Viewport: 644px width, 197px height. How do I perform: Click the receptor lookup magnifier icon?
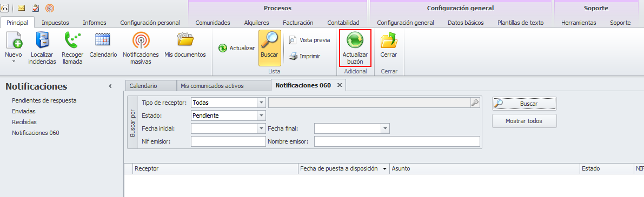[475, 103]
